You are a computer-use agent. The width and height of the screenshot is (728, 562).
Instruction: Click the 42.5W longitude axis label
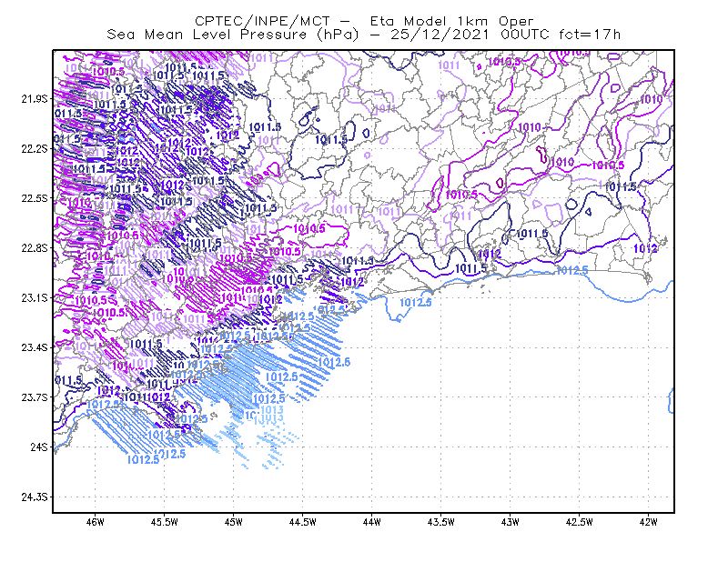[x=580, y=522]
